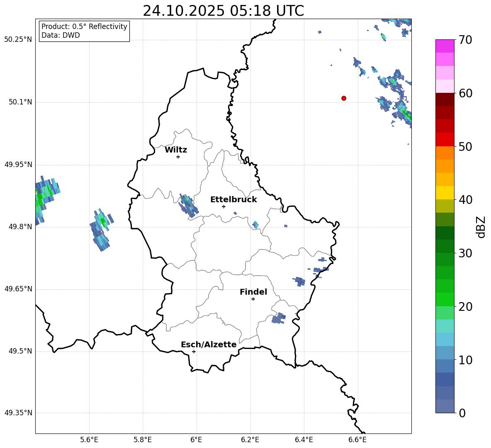Click the 49.95°N latitude label

pyautogui.click(x=18, y=165)
